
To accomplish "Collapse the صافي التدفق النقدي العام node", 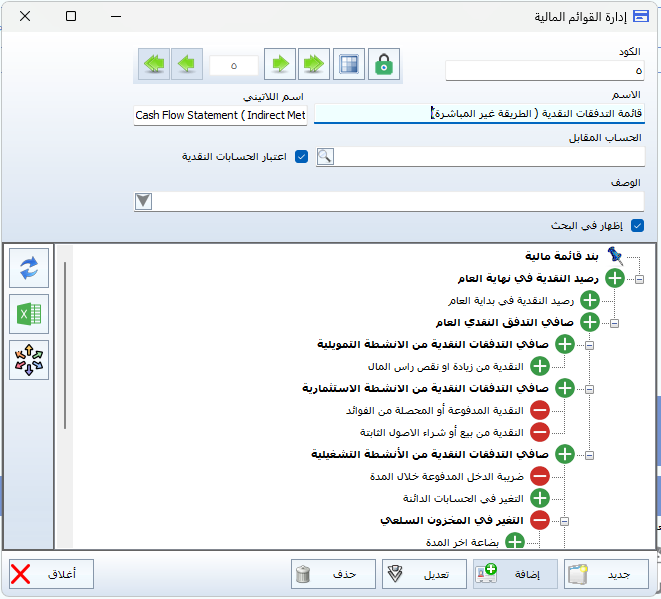I will pyautogui.click(x=614, y=323).
